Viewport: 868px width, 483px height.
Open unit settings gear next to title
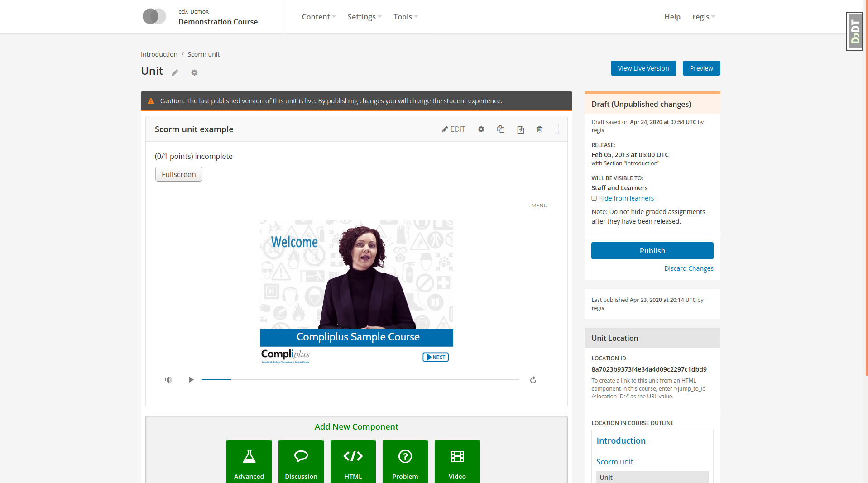pyautogui.click(x=194, y=72)
